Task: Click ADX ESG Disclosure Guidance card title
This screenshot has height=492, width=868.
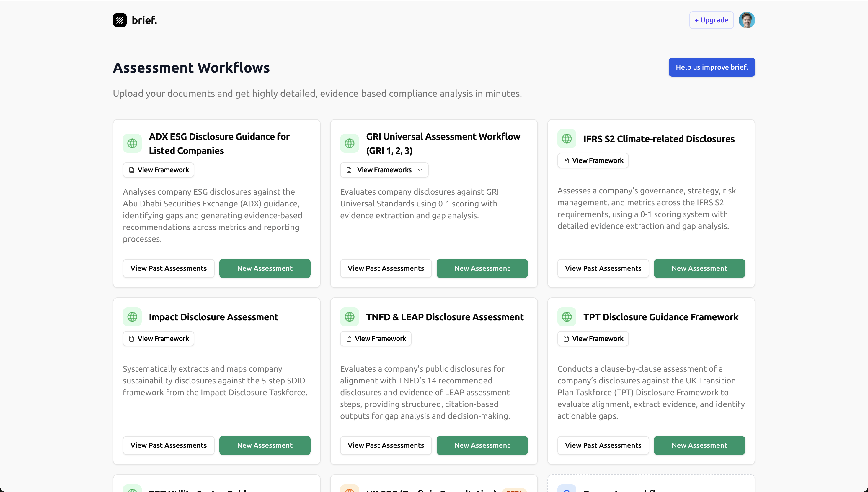Action: [x=219, y=144]
